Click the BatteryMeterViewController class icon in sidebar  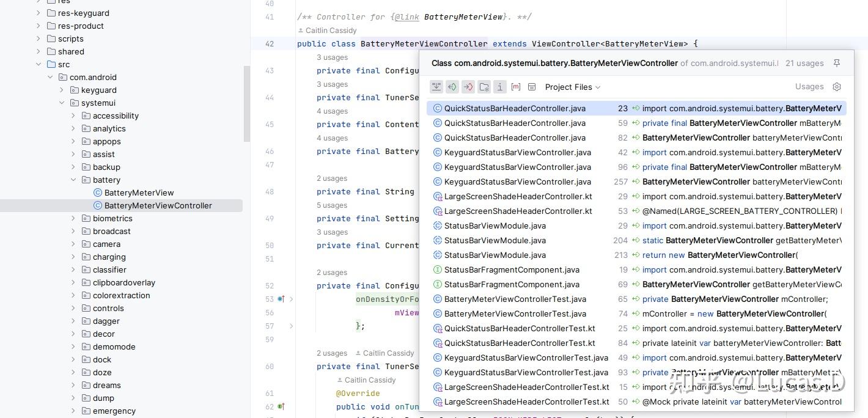(x=98, y=205)
